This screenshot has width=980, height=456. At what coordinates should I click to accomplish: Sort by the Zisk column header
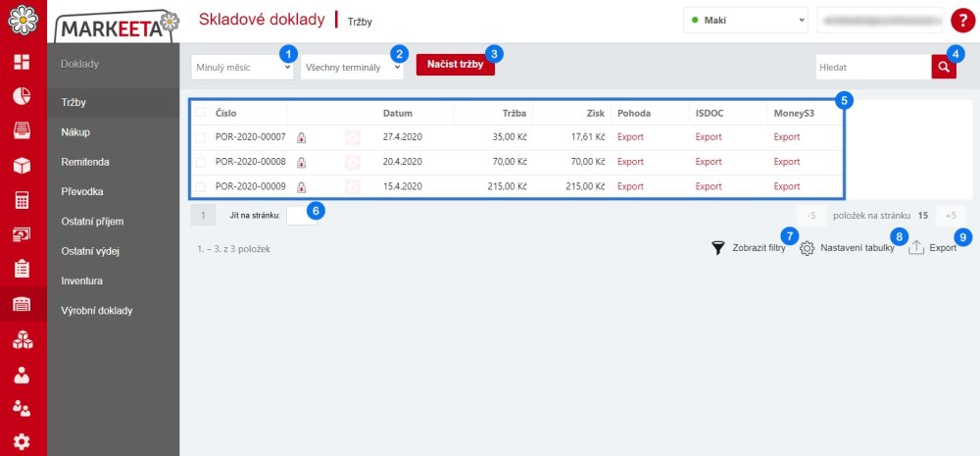596,113
